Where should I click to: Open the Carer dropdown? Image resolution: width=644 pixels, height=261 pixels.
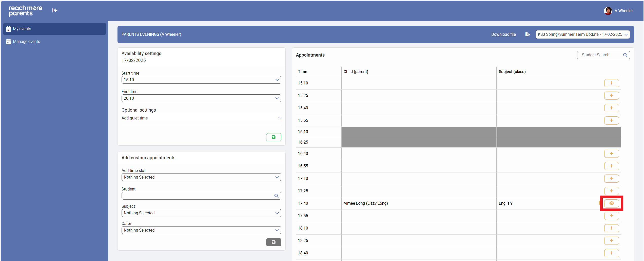click(201, 230)
